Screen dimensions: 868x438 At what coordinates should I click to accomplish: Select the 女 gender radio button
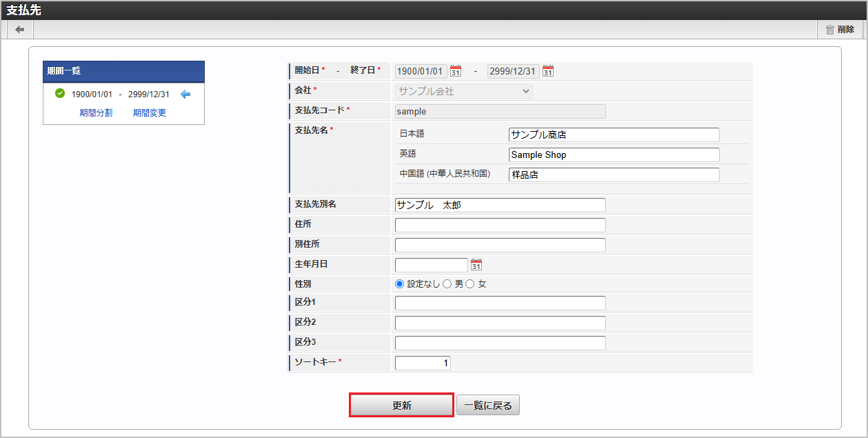point(470,283)
